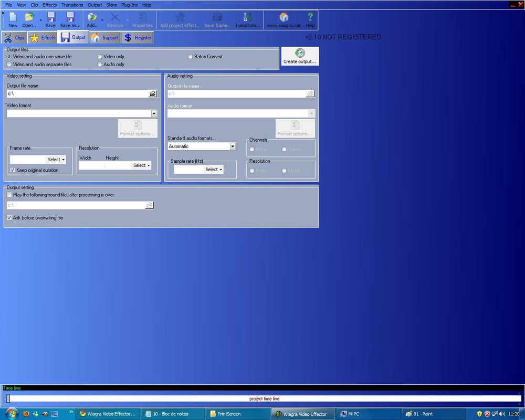Screen dimensions: 525x420
Task: Launch Firefox from the quick launch bar
Action: click(26, 414)
